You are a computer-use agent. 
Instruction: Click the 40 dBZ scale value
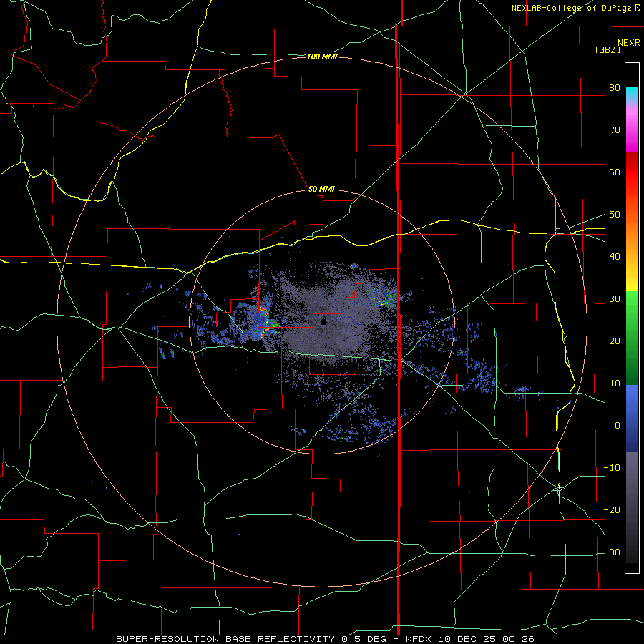pos(615,257)
